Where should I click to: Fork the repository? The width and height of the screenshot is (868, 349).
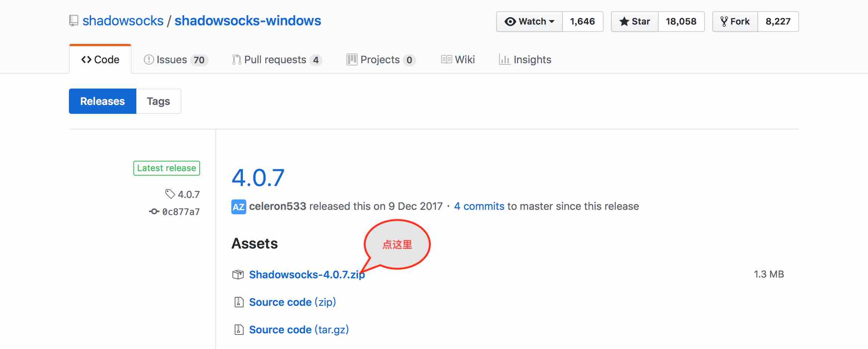[x=735, y=22]
